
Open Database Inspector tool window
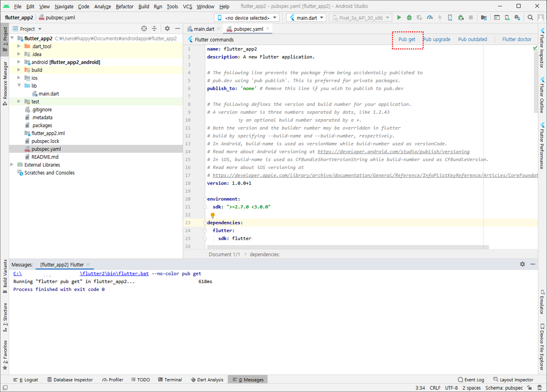[70, 380]
